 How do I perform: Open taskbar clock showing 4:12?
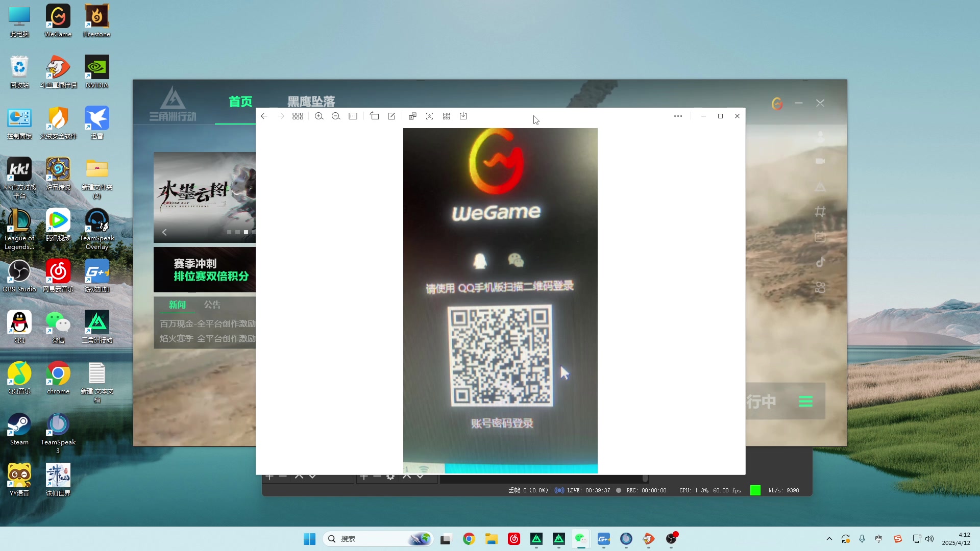[x=956, y=539]
